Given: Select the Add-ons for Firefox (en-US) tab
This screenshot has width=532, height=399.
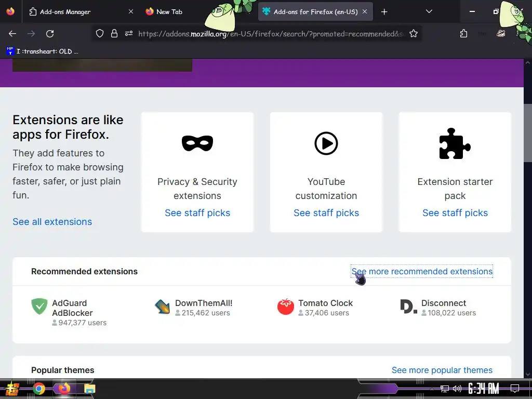Looking at the screenshot, I should [x=315, y=11].
